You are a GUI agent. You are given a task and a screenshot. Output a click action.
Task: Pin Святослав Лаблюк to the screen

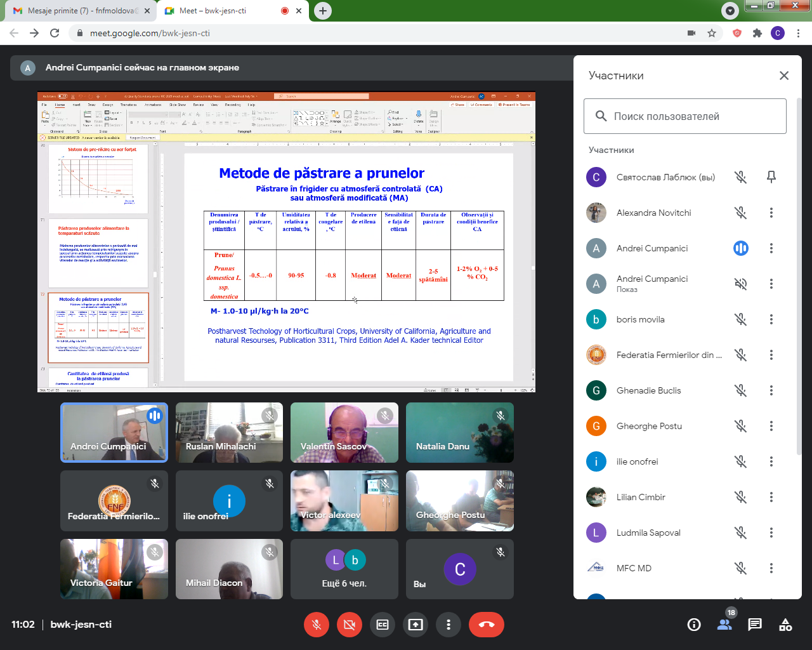tap(771, 177)
